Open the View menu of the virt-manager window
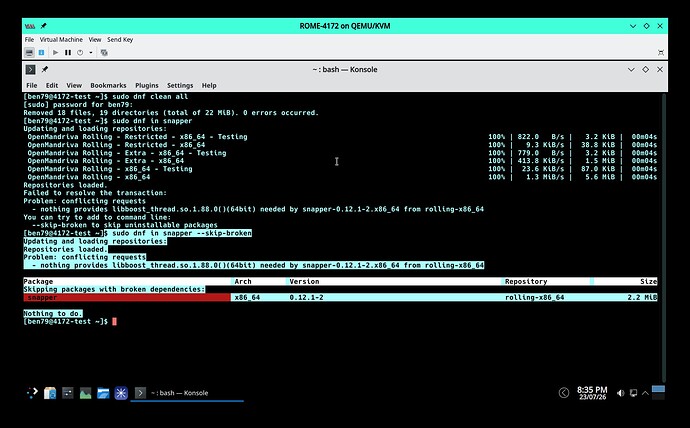This screenshot has height=428, width=690. coord(95,40)
